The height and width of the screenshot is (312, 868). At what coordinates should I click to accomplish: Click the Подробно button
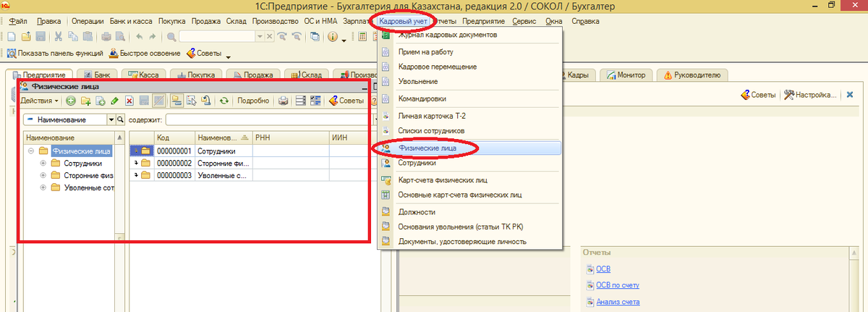coord(253,101)
